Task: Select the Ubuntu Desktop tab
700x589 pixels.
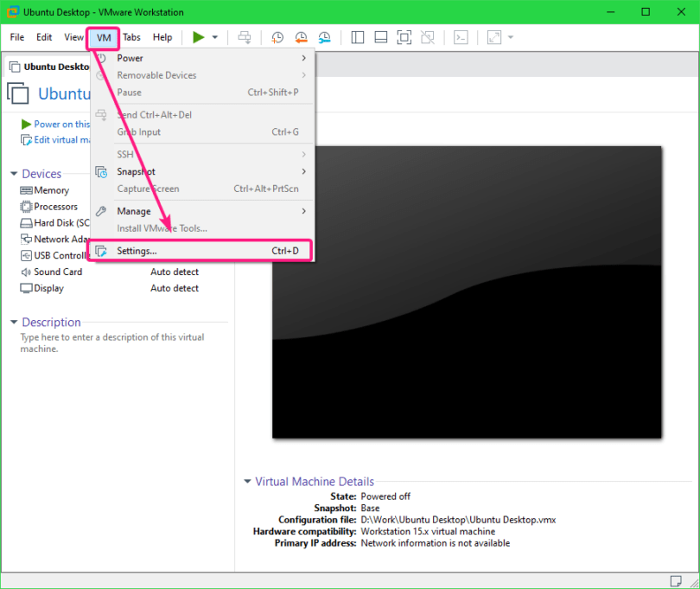Action: coord(49,67)
